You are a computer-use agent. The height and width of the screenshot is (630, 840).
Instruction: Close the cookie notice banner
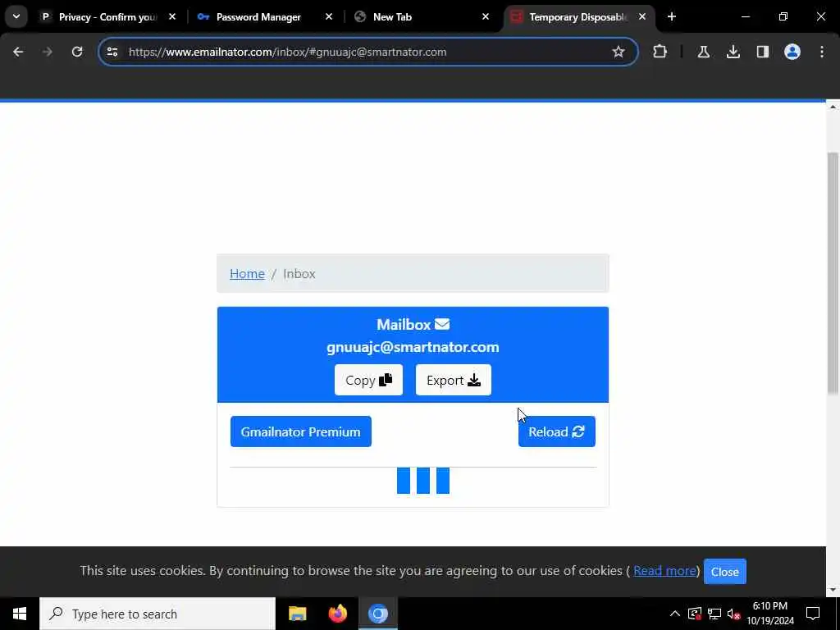725,572
